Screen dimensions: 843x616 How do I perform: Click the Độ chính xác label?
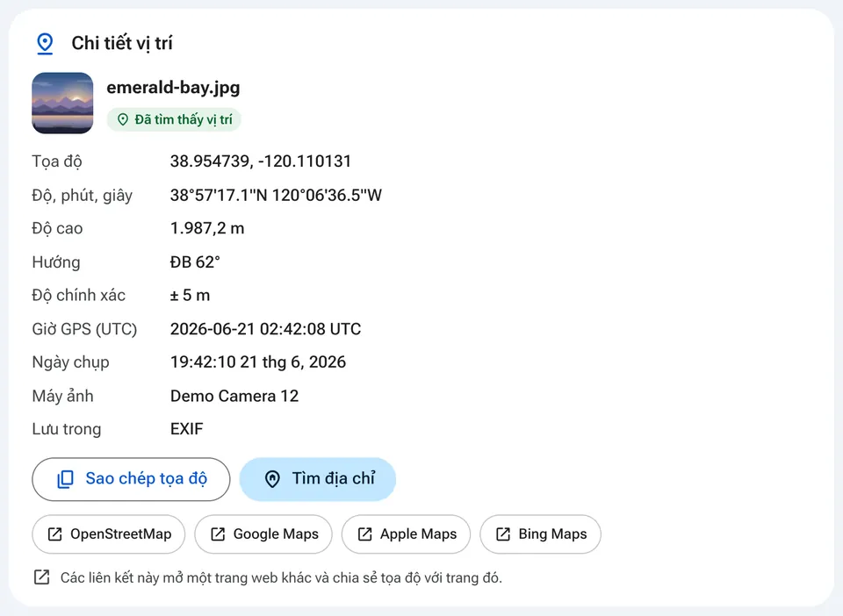(x=78, y=296)
